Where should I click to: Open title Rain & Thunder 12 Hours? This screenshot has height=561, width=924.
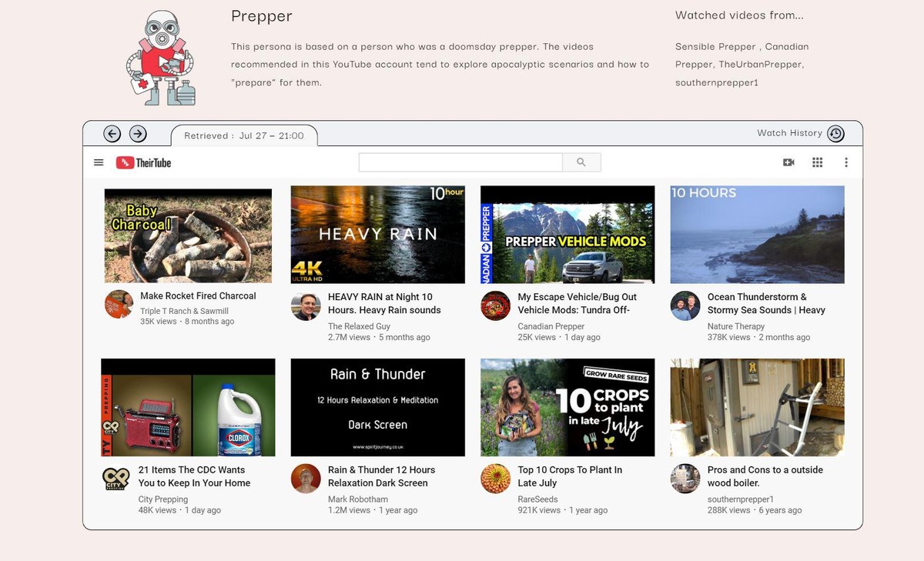pos(381,476)
